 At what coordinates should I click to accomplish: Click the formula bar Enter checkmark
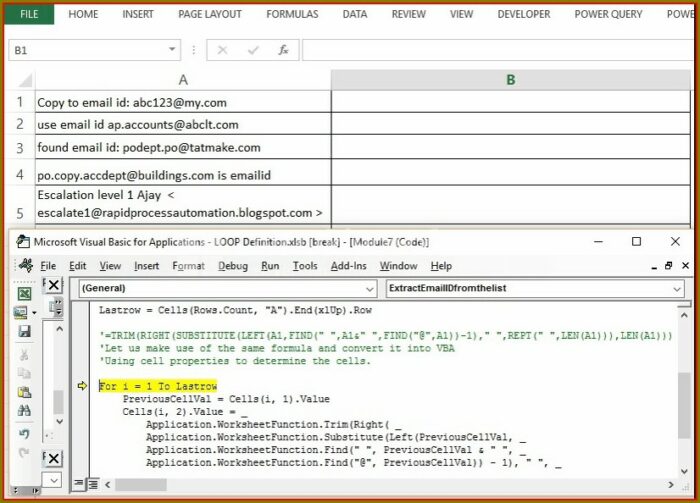(253, 50)
